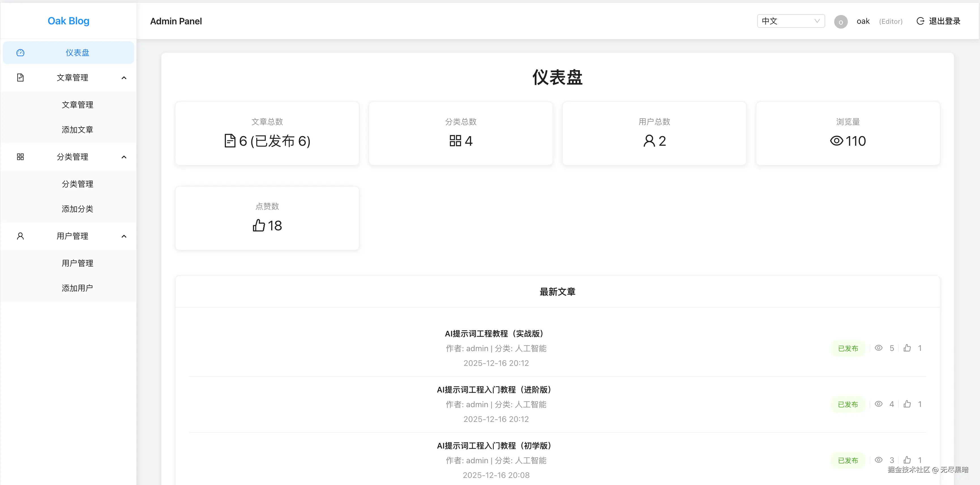Click the document icon beside 文章管理
This screenshot has height=485, width=980.
21,78
